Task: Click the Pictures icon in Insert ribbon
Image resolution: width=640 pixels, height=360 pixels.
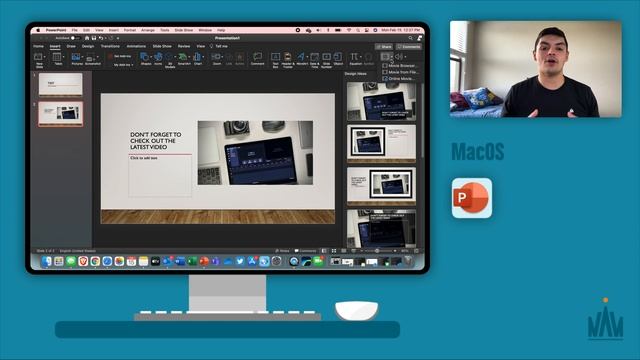Action: pos(76,57)
